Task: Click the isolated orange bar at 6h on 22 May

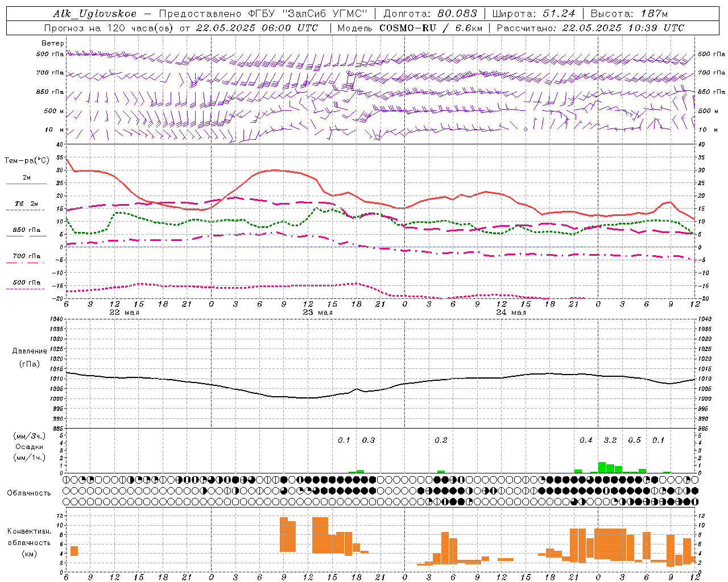Action: coord(74,551)
